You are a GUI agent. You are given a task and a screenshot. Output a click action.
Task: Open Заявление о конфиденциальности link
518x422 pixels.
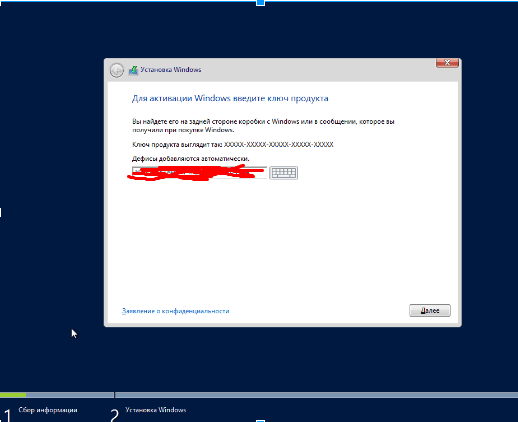click(x=176, y=311)
